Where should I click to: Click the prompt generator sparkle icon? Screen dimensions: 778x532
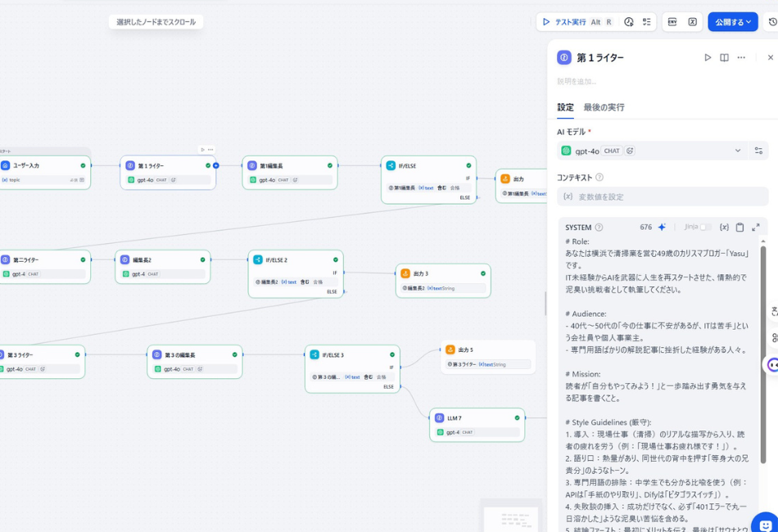pyautogui.click(x=662, y=228)
